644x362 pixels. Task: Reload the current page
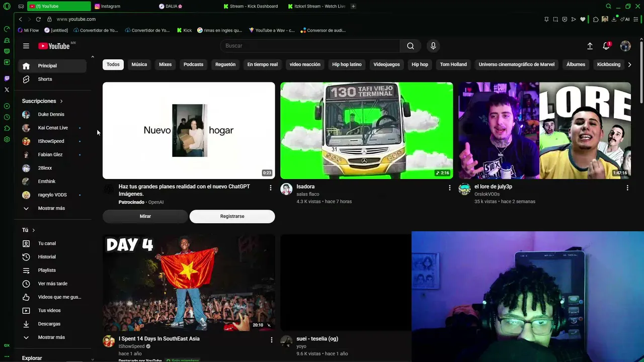38,19
